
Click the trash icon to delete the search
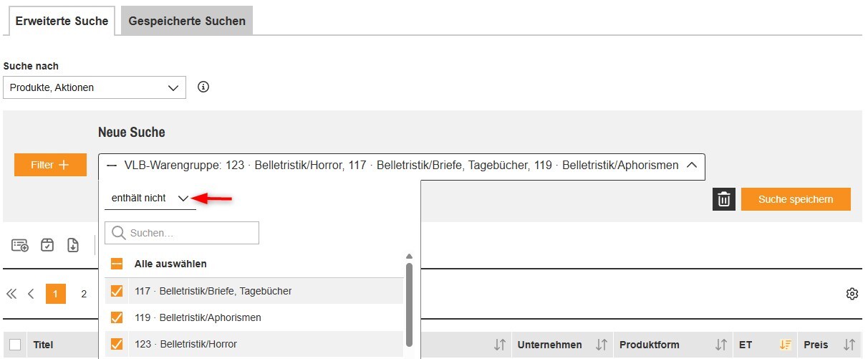(724, 199)
